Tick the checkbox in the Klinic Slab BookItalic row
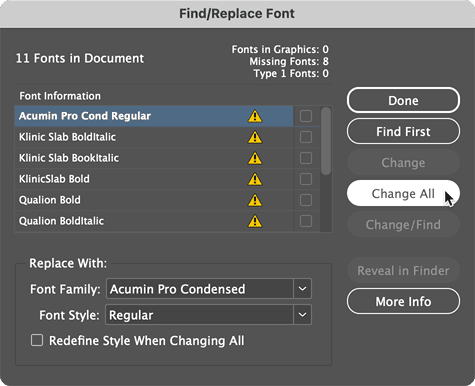The height and width of the screenshot is (386, 475). [306, 158]
